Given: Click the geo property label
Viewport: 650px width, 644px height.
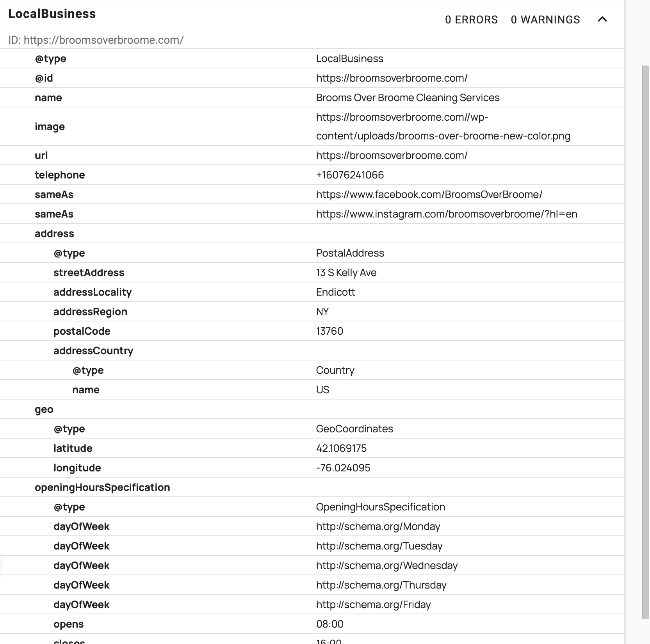Looking at the screenshot, I should (x=44, y=409).
